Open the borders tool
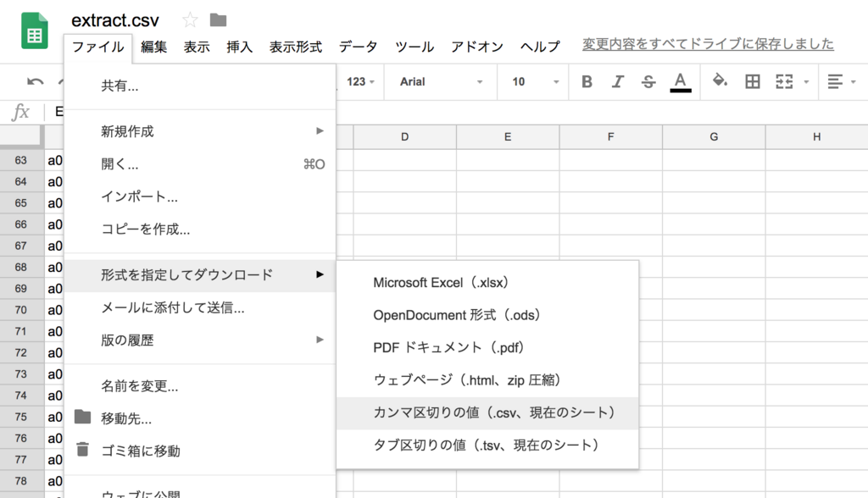 (x=753, y=82)
